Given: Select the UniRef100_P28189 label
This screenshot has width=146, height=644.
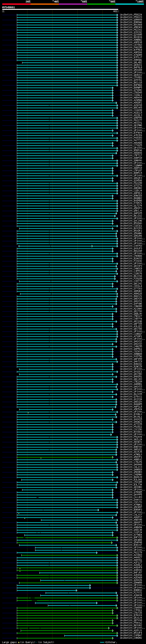Looking at the screenshot, I should tap(131, 279).
